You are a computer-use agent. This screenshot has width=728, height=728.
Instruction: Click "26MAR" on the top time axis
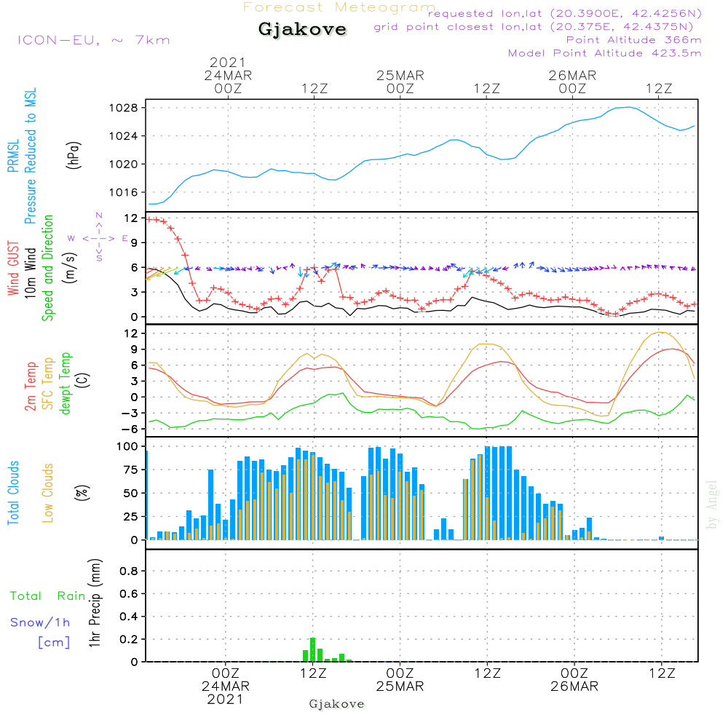click(x=572, y=76)
